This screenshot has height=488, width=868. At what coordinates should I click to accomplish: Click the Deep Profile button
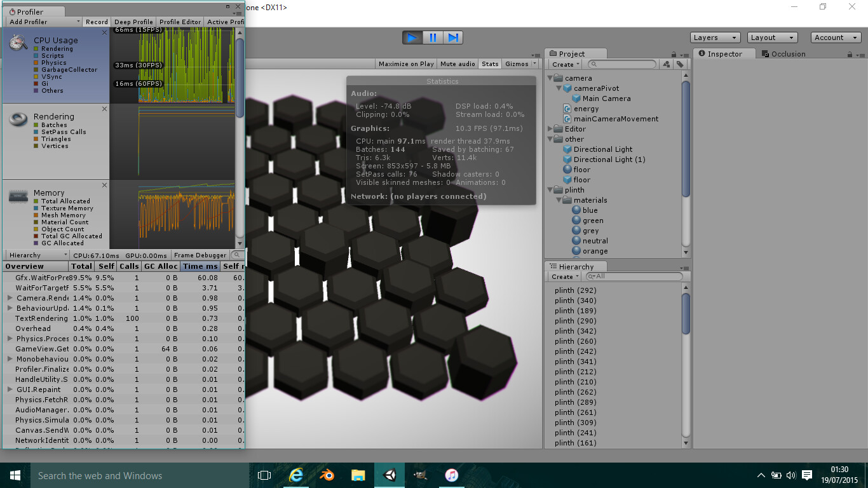[133, 22]
